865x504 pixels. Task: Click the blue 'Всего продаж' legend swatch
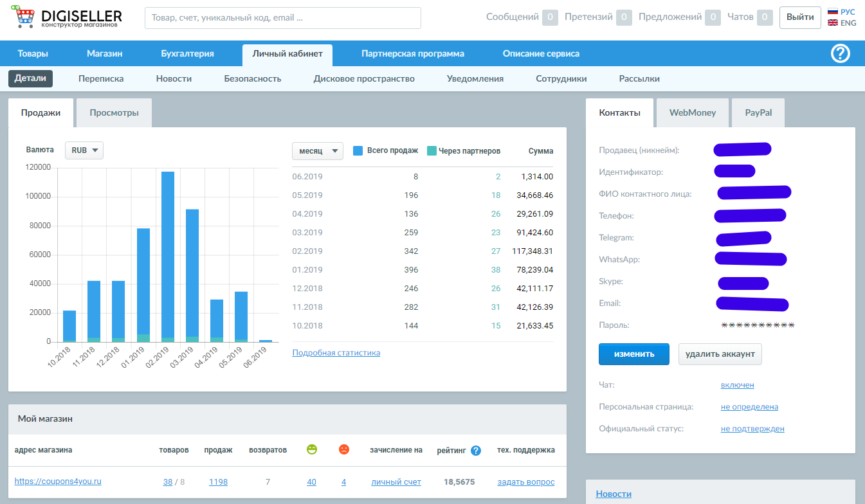pos(358,151)
